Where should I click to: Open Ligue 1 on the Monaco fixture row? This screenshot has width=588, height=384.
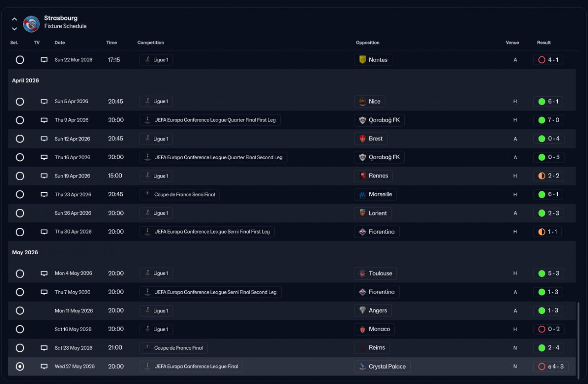click(x=156, y=329)
